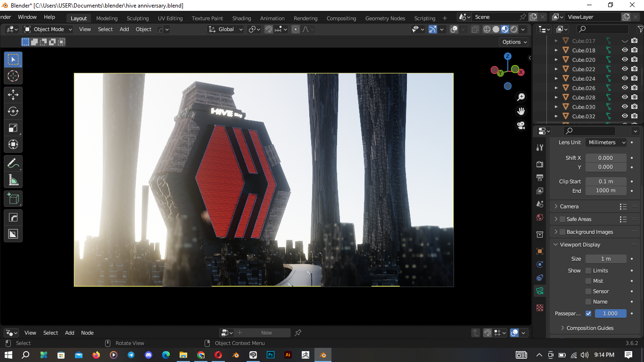
Task: Open the Global transform orientation dropdown
Action: tap(226, 29)
